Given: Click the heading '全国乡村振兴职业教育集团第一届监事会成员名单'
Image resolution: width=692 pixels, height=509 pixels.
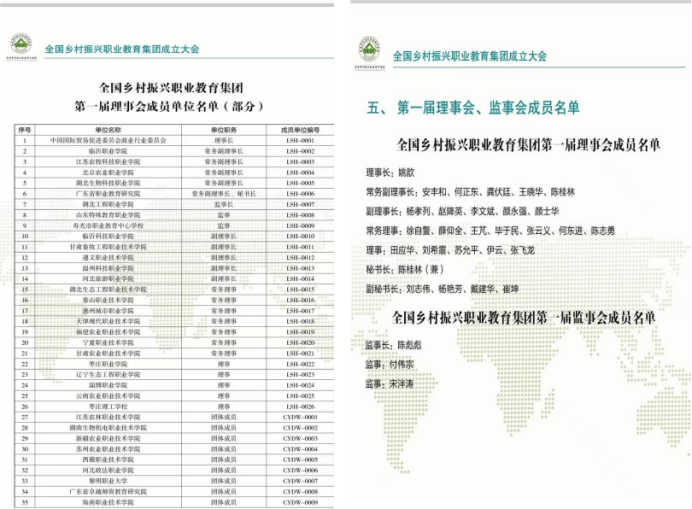Looking at the screenshot, I should (523, 317).
